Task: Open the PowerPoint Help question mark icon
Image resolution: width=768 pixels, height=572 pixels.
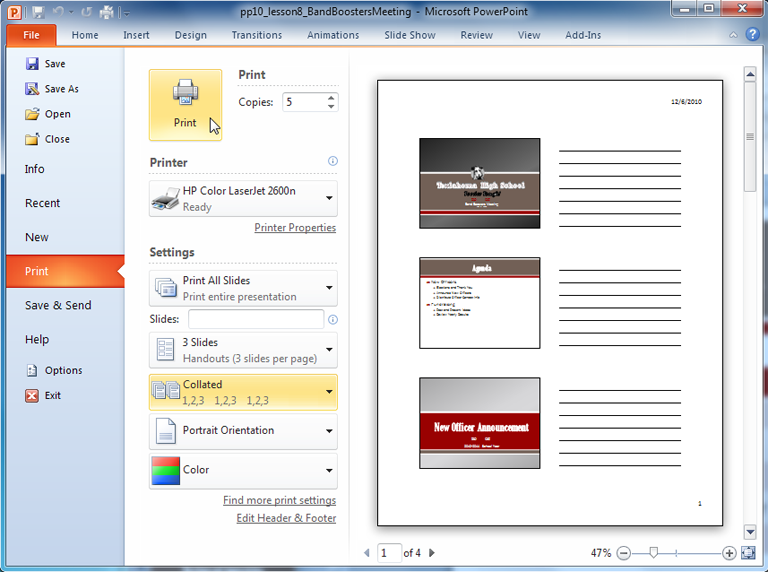Action: (751, 35)
